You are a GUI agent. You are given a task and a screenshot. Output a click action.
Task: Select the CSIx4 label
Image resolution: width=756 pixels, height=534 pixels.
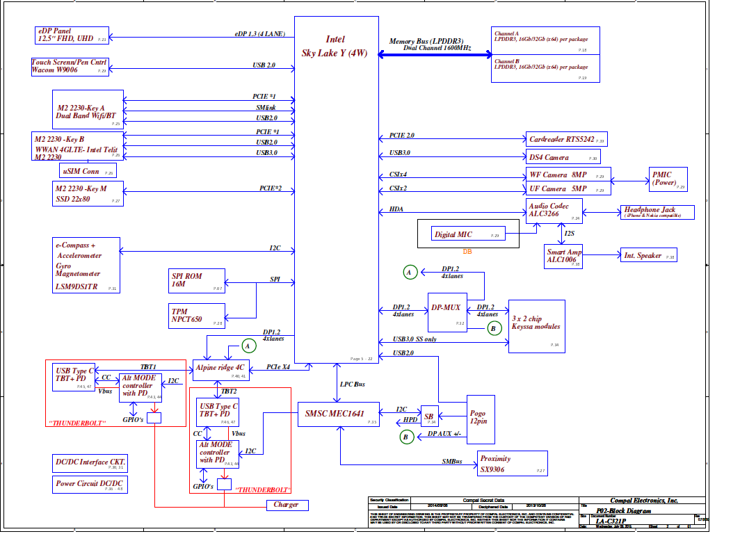pos(399,175)
